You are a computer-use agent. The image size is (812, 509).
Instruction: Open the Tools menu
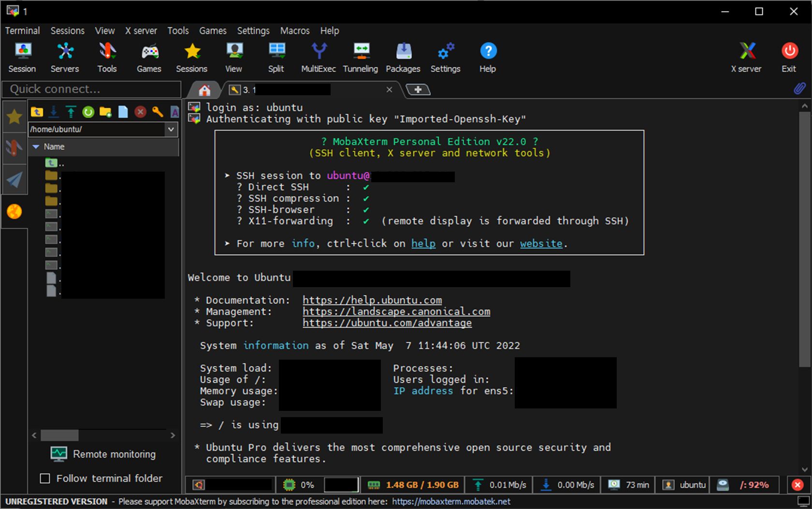tap(178, 30)
